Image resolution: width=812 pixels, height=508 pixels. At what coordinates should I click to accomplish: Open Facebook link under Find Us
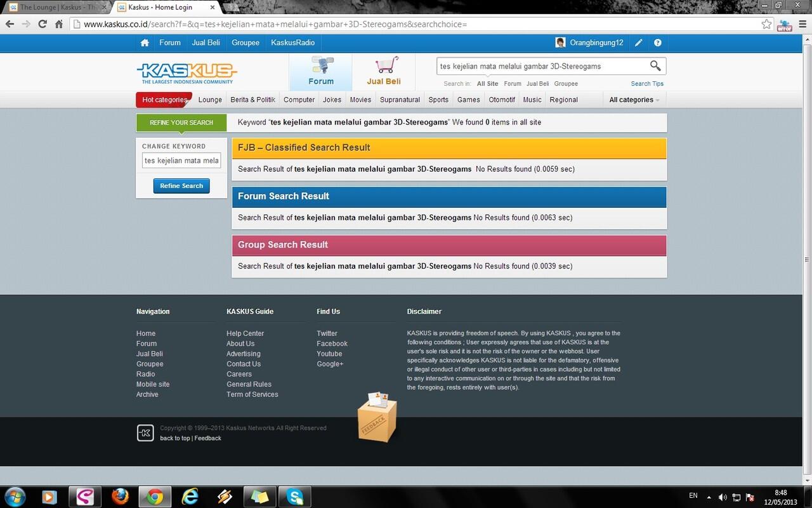tap(332, 344)
